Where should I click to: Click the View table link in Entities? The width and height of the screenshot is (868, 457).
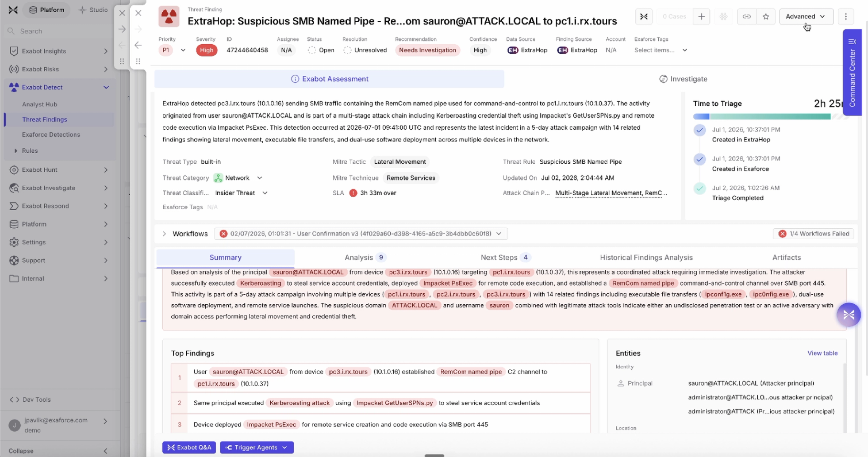click(x=822, y=353)
